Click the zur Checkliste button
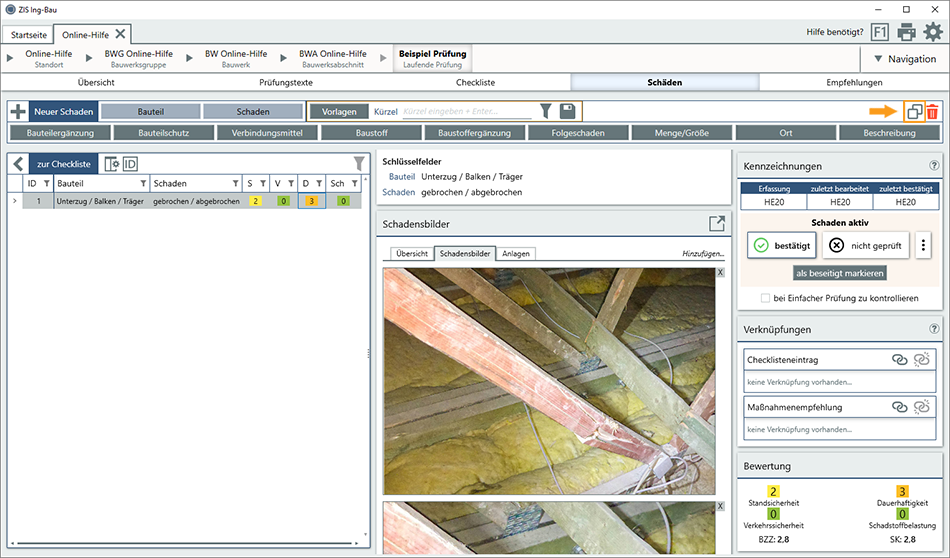The image size is (950, 558). click(x=64, y=164)
